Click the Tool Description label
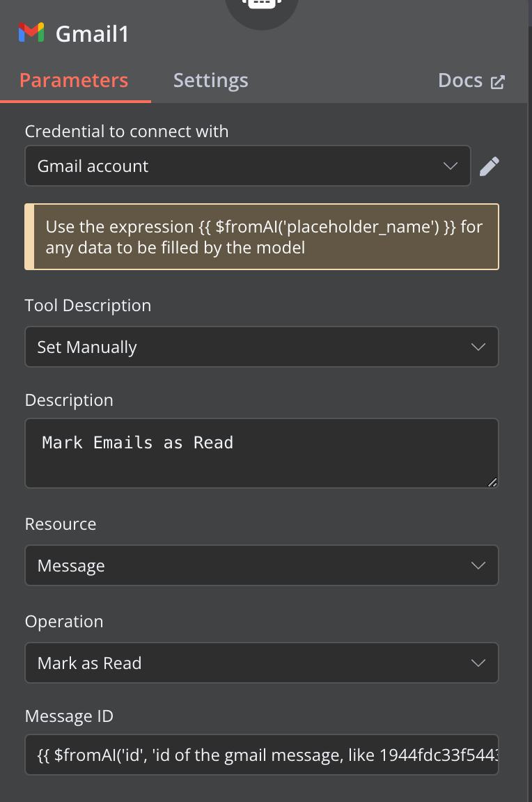This screenshot has width=532, height=802. (88, 306)
